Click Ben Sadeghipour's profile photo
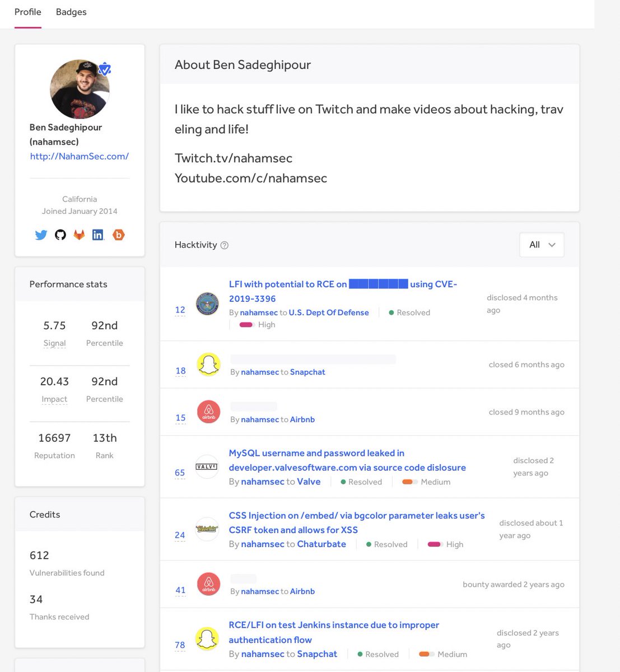 click(80, 89)
